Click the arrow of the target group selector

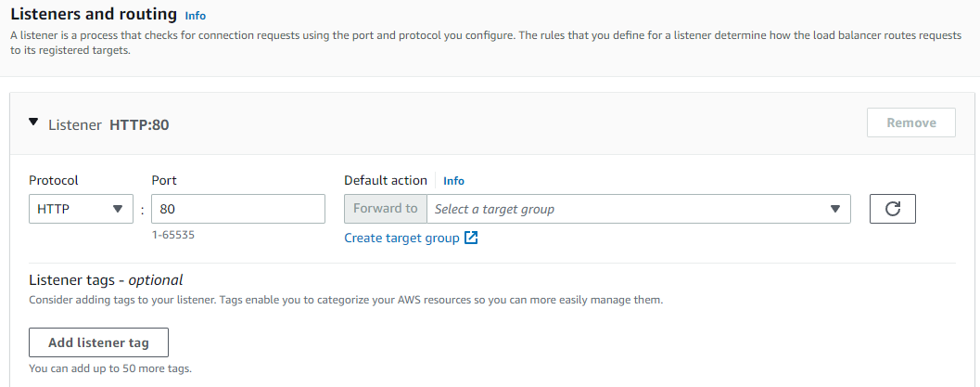click(x=834, y=209)
